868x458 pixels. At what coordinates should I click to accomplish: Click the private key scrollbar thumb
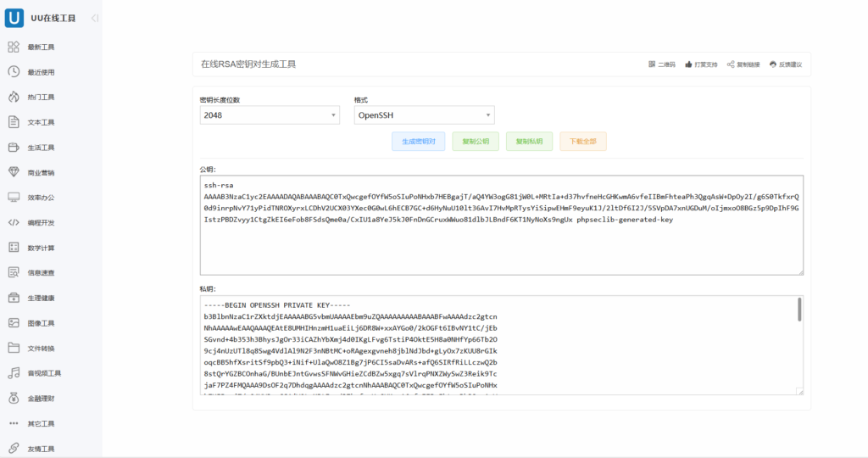[799, 310]
